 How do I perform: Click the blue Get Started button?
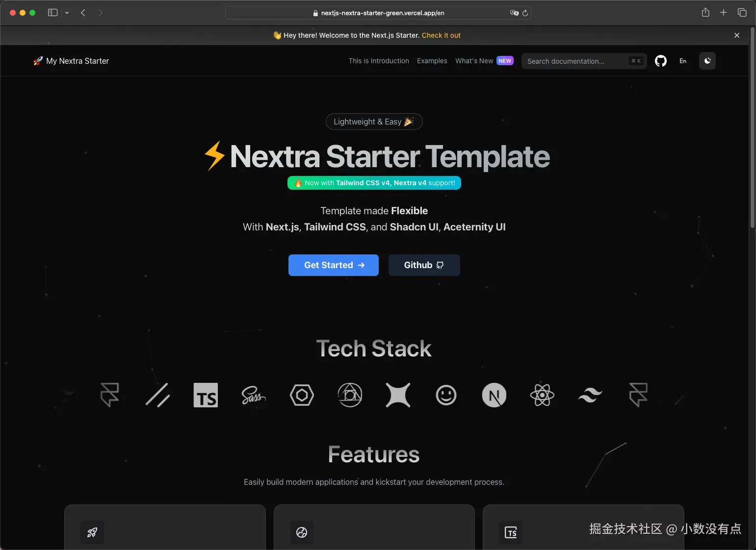pyautogui.click(x=334, y=265)
